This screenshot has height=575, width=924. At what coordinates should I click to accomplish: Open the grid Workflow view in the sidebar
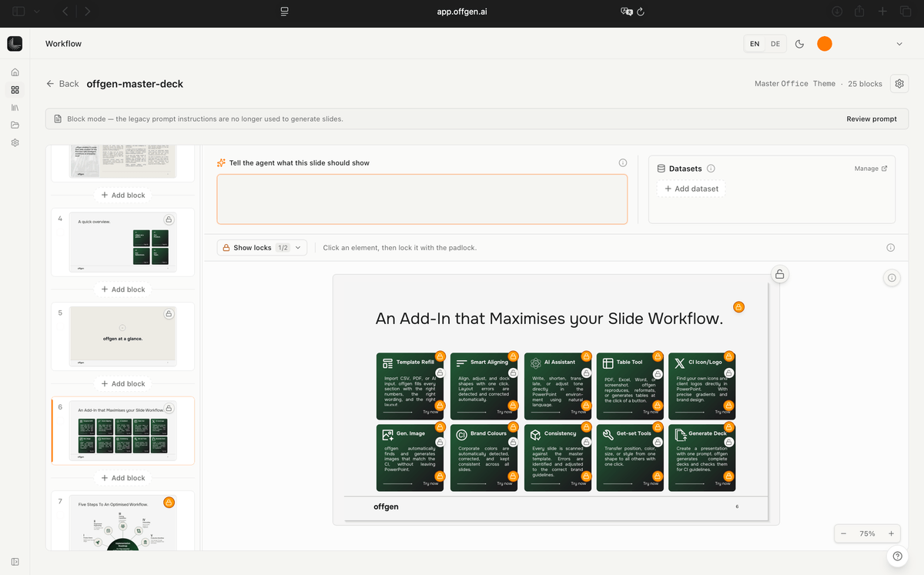coord(15,90)
